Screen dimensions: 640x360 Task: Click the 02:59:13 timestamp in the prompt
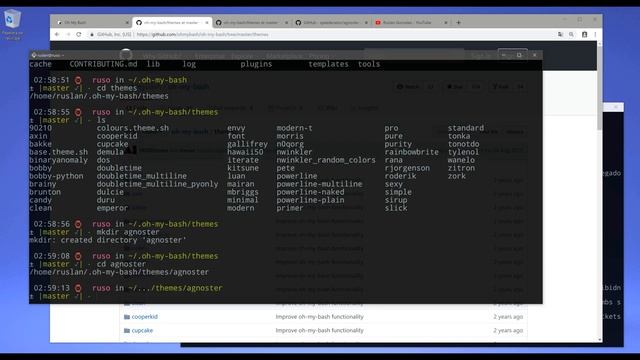[x=51, y=288]
